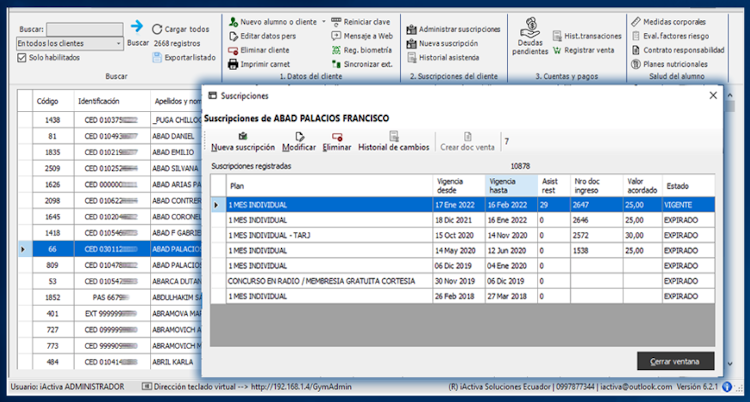
Task: Click Eliminar cliente in the ribbon
Action: click(x=259, y=50)
